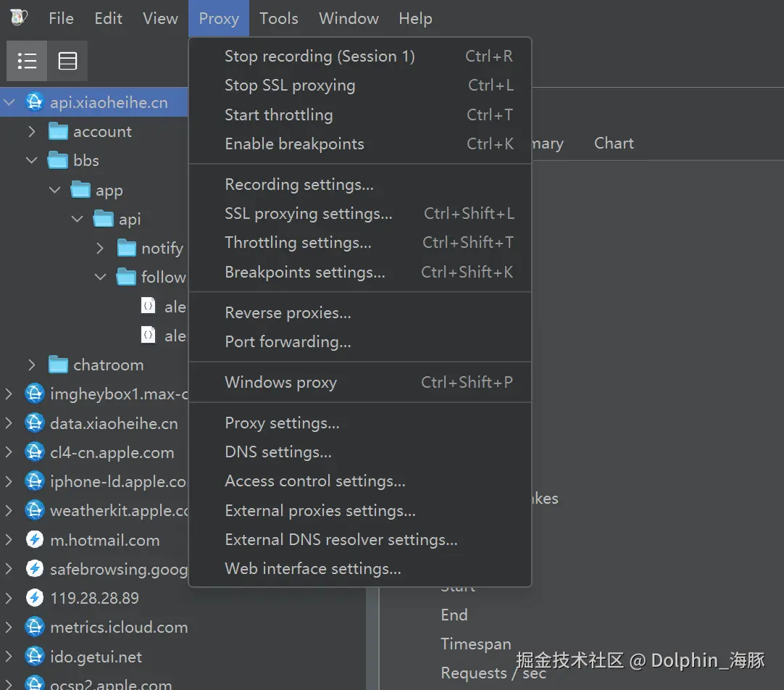Collapse the app folder chevron
784x690 pixels.
tap(54, 190)
